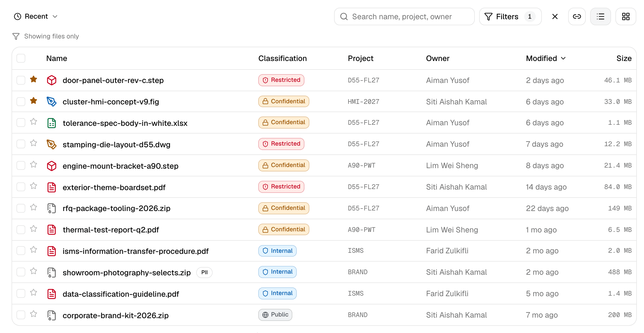Focus the search name, project, owner field
Image resolution: width=644 pixels, height=333 pixels.
(x=404, y=16)
